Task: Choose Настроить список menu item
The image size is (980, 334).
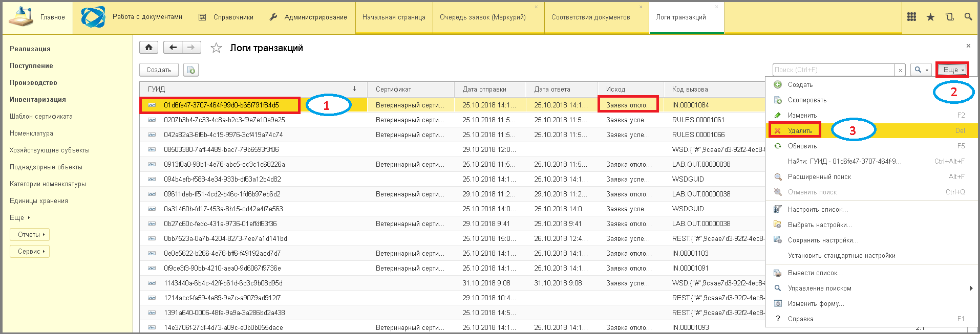Action: pos(871,209)
